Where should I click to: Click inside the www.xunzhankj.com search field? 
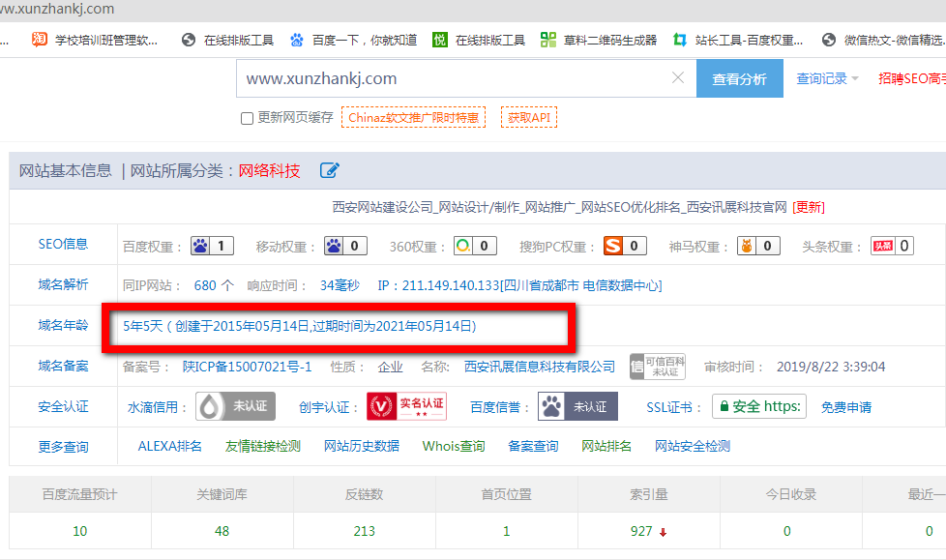435,78
